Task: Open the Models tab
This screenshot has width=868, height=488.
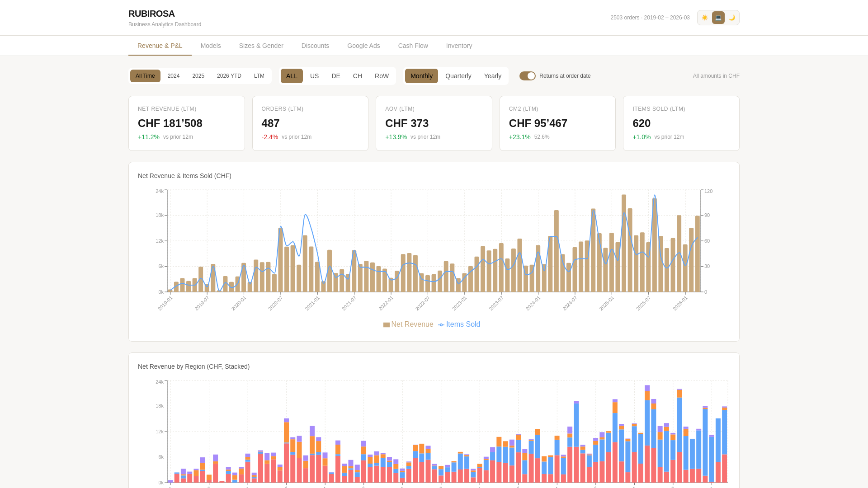Action: (211, 46)
